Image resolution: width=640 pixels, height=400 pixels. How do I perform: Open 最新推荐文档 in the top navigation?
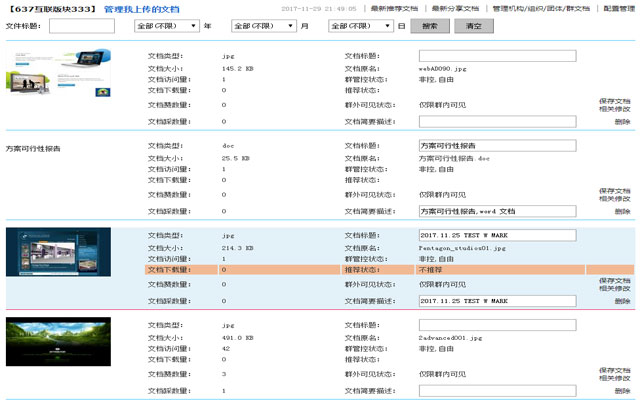point(394,7)
